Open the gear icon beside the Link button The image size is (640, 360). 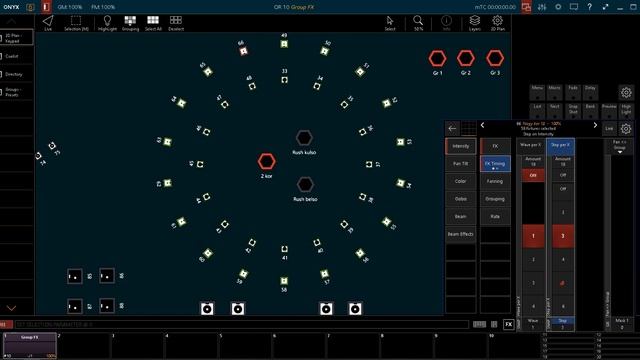(626, 129)
